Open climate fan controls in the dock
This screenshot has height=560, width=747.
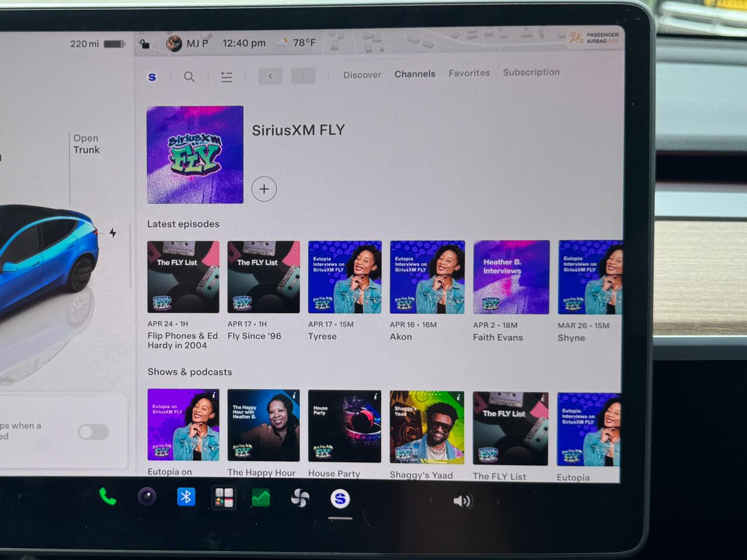(x=300, y=499)
